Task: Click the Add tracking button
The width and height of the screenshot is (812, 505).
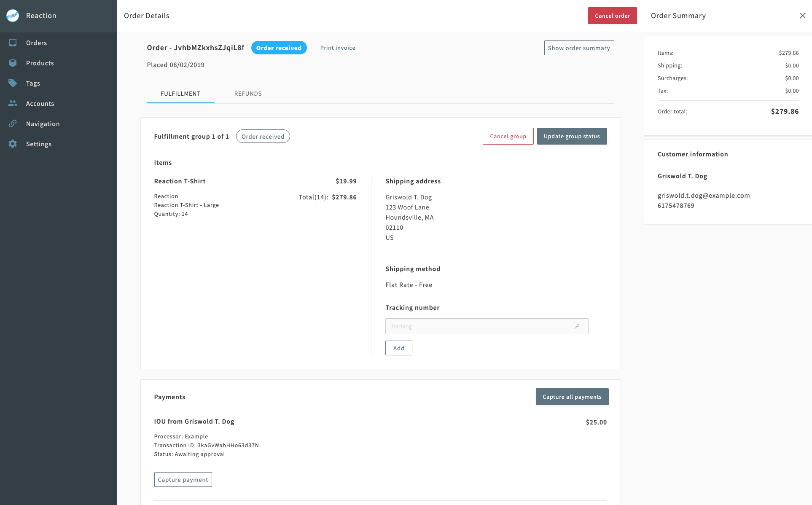Action: [x=398, y=348]
